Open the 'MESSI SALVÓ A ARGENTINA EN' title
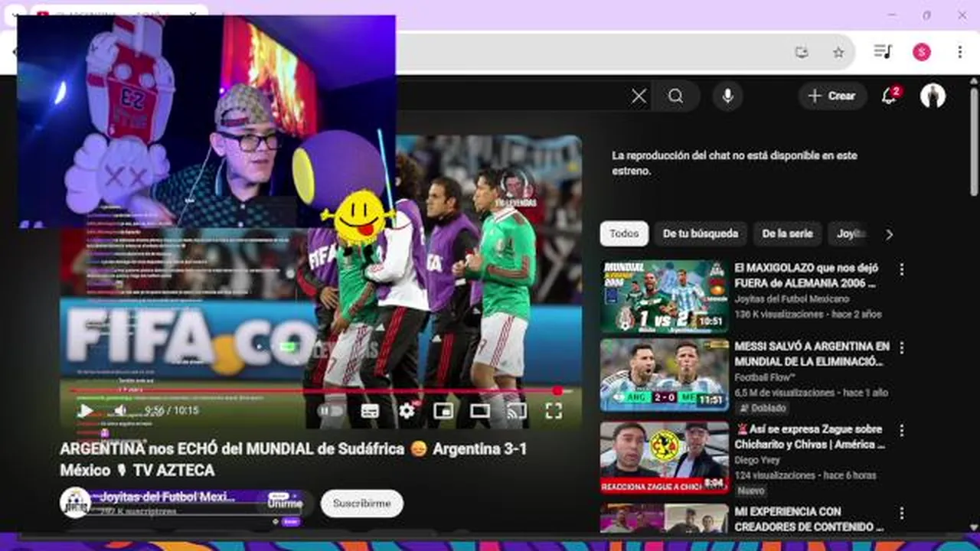980x551 pixels. (x=812, y=354)
